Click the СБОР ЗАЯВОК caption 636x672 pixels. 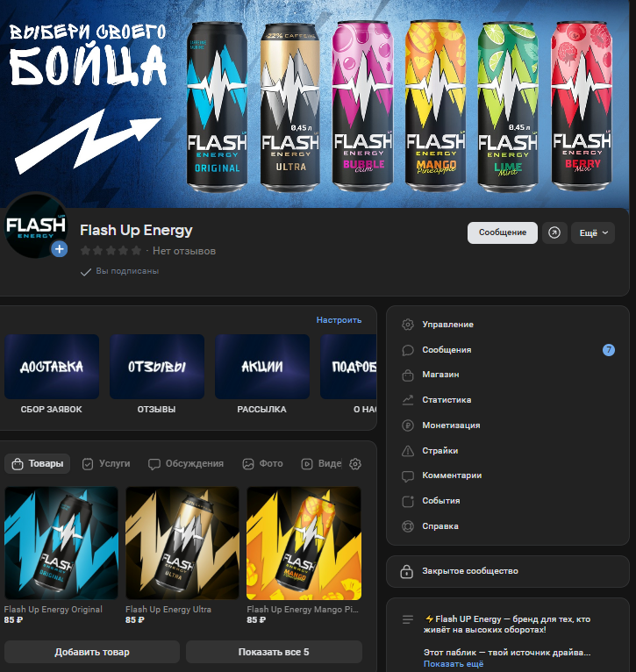click(52, 410)
